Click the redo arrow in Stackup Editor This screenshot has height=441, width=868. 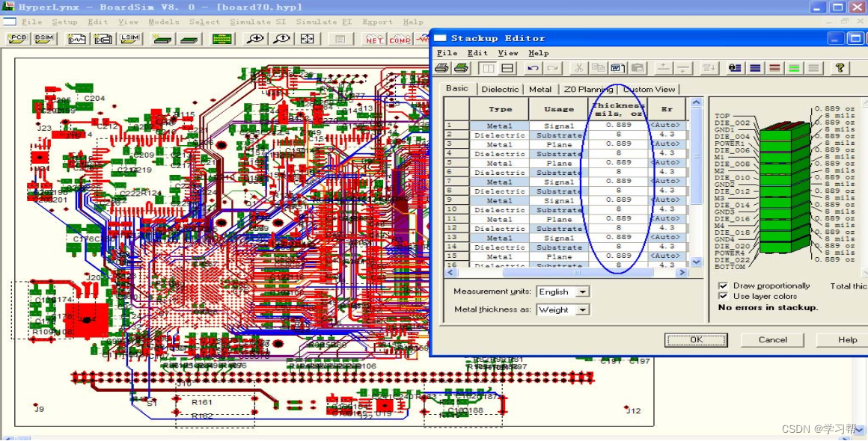pos(552,68)
